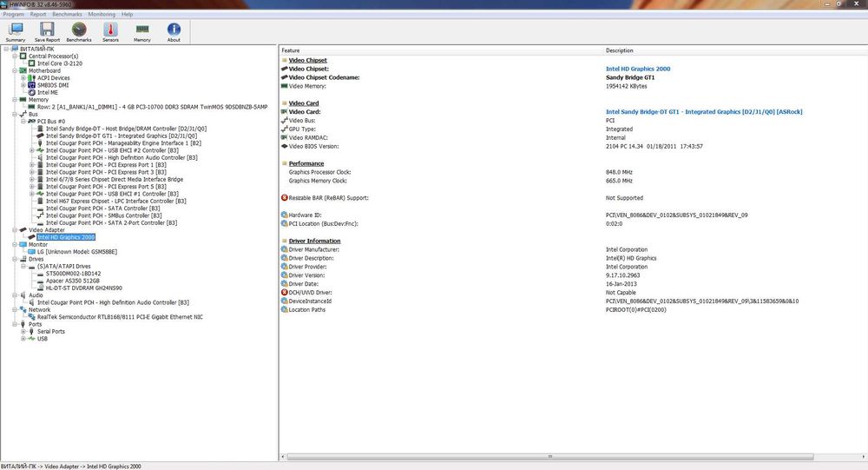The image size is (868, 470).
Task: Open the Sensors thermometer icon
Action: [x=110, y=32]
